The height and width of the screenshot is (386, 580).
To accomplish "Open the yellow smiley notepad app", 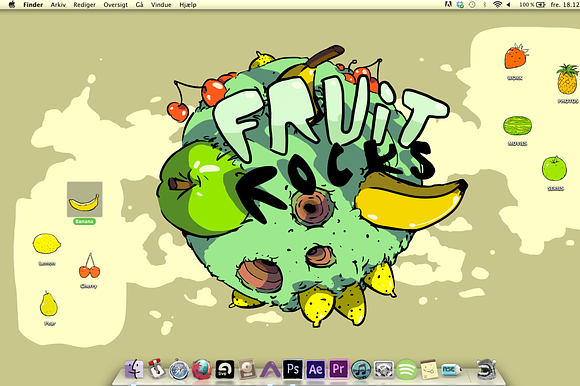I will click(429, 369).
